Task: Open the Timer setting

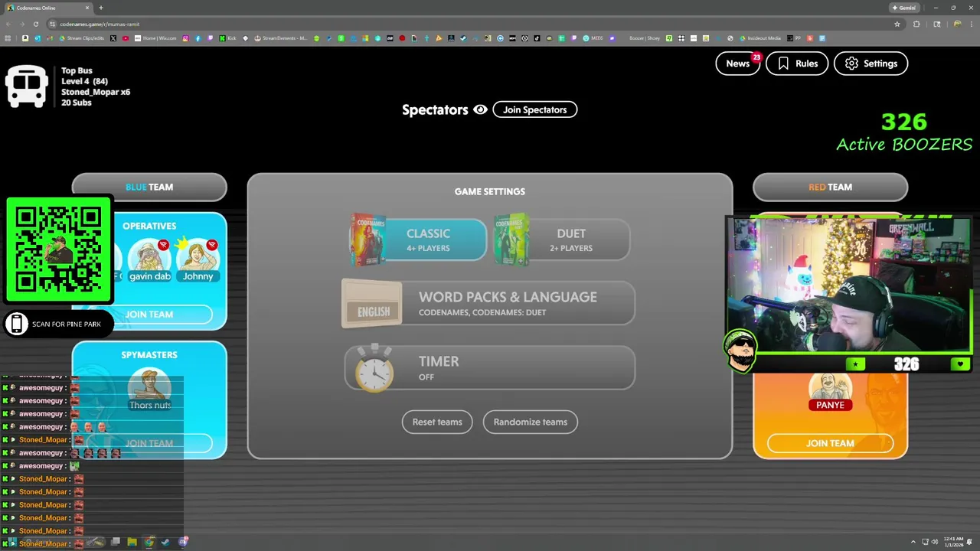Action: tap(490, 367)
